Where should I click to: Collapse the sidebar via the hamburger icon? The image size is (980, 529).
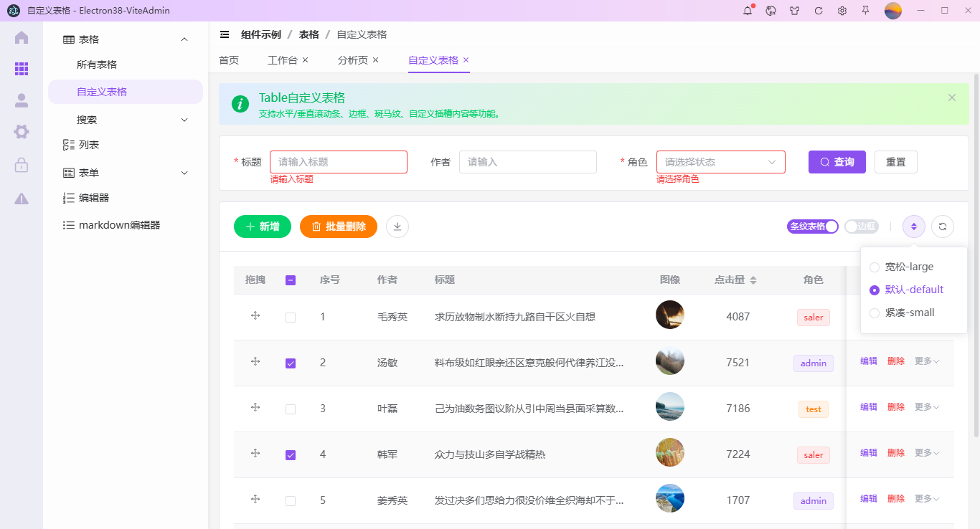[x=225, y=34]
